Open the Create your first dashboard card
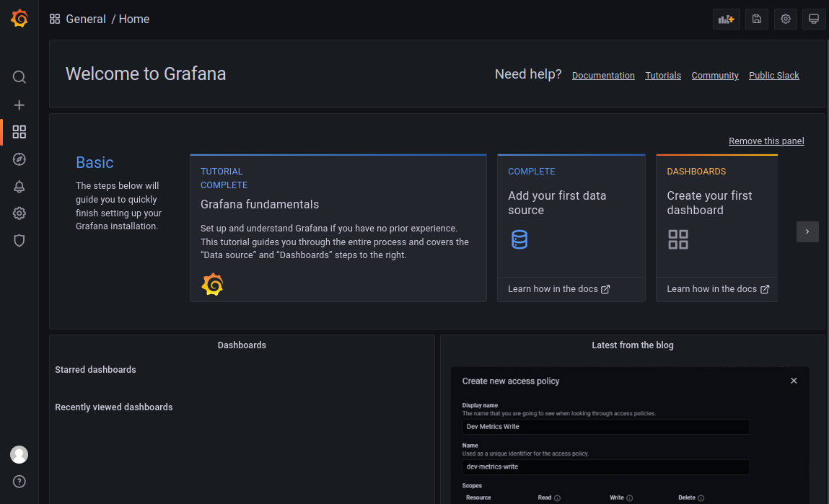This screenshot has height=504, width=829. (x=717, y=229)
